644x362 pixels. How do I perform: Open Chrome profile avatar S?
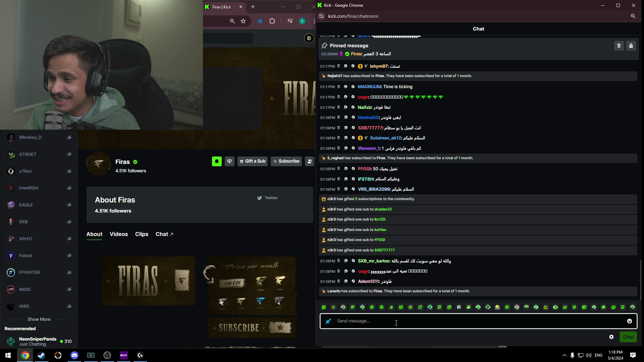302,21
